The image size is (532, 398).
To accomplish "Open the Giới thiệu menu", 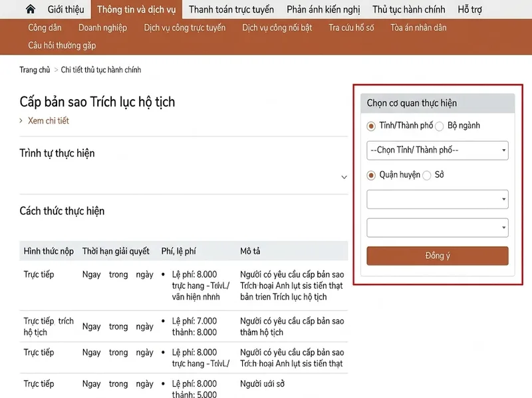I will (x=66, y=9).
